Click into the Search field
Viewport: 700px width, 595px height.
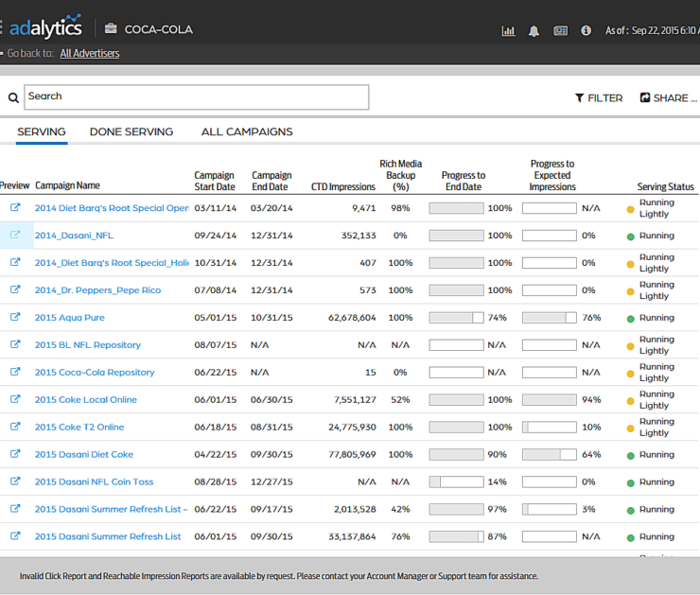pyautogui.click(x=197, y=97)
